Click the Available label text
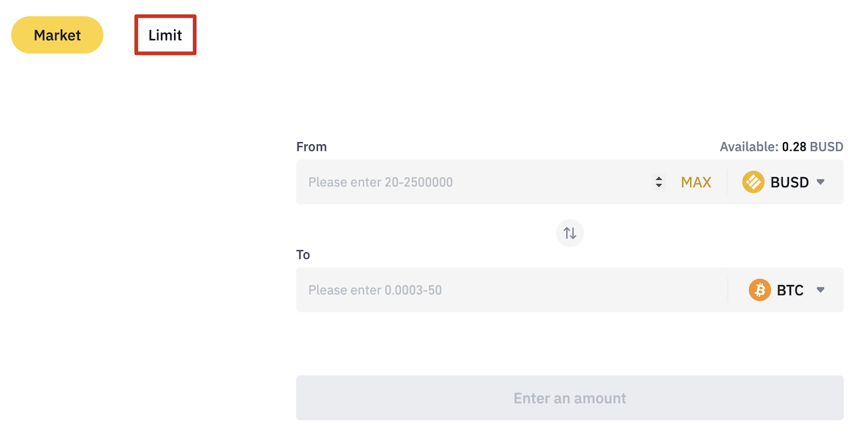 749,147
